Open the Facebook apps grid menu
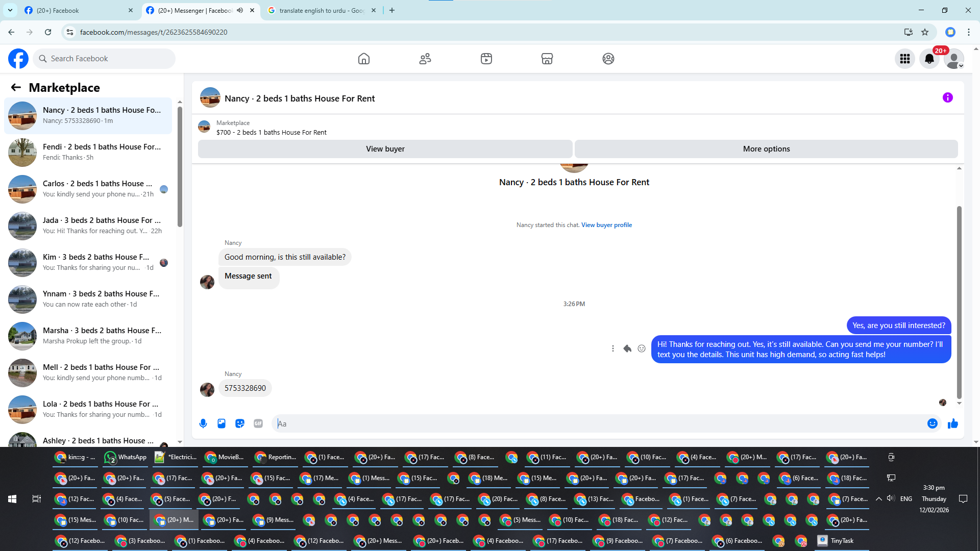Screen dimensions: 980x551 click(904, 59)
